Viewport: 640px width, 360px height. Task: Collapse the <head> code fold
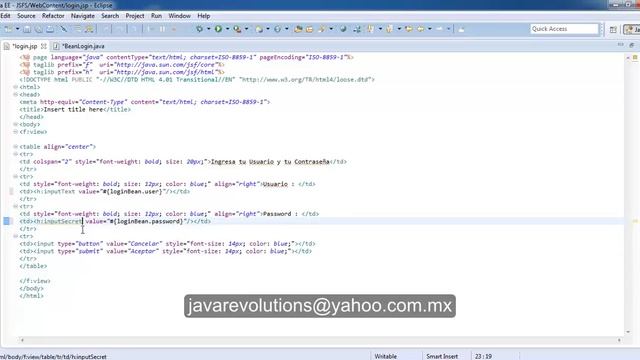(16, 94)
